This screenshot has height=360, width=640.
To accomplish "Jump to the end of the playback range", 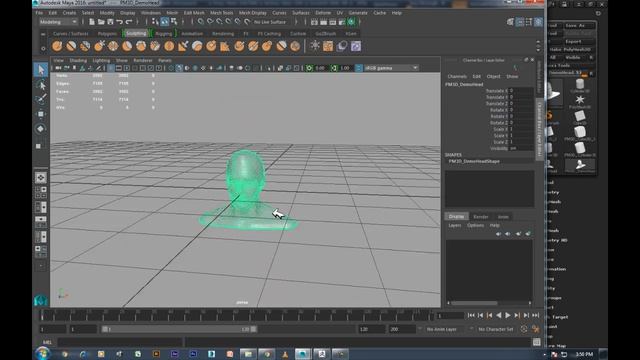I will point(536,316).
